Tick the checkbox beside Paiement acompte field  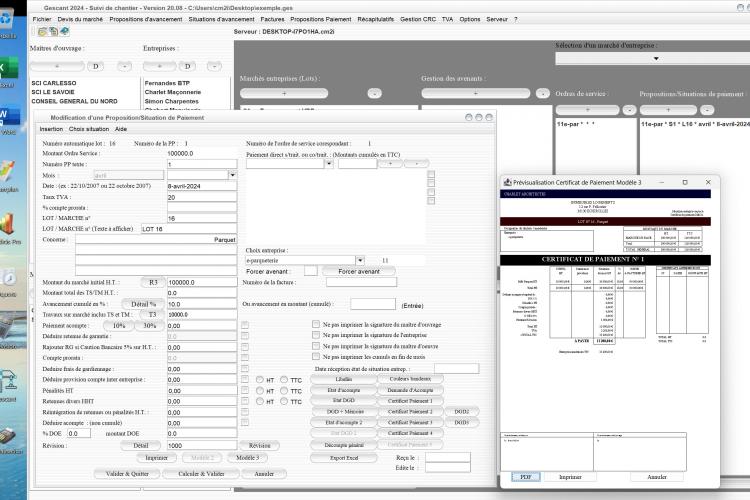pos(245,325)
